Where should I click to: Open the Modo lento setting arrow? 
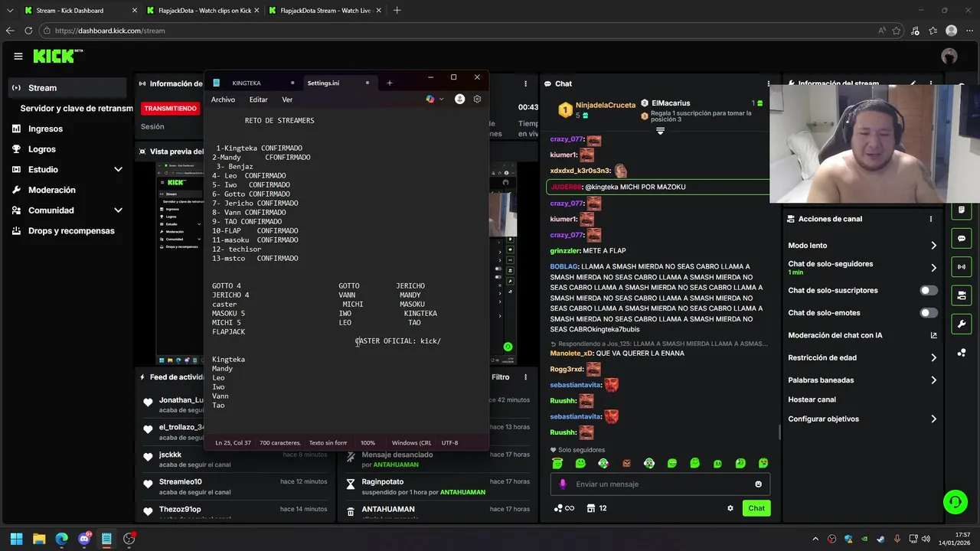933,246
